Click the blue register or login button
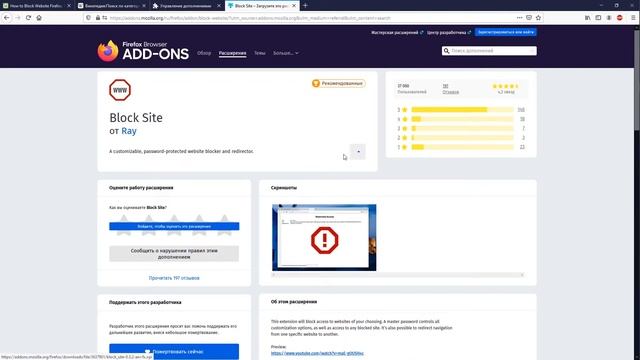The width and height of the screenshot is (640, 360). [x=505, y=32]
